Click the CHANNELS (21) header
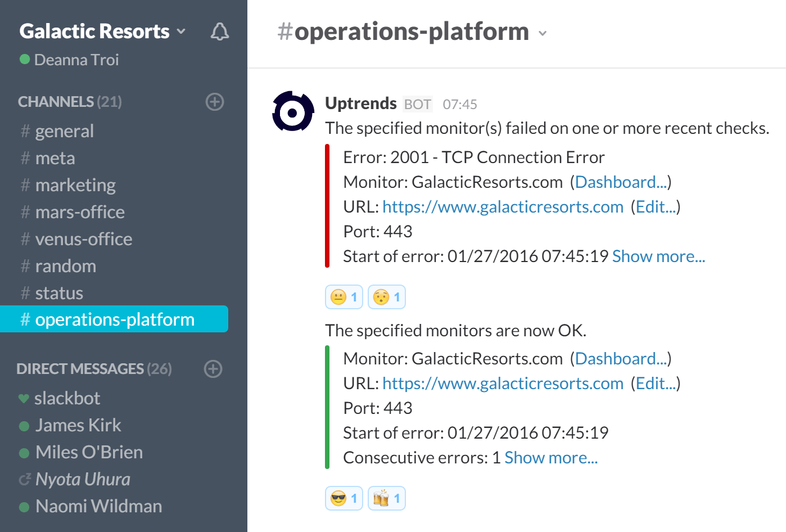 [70, 102]
